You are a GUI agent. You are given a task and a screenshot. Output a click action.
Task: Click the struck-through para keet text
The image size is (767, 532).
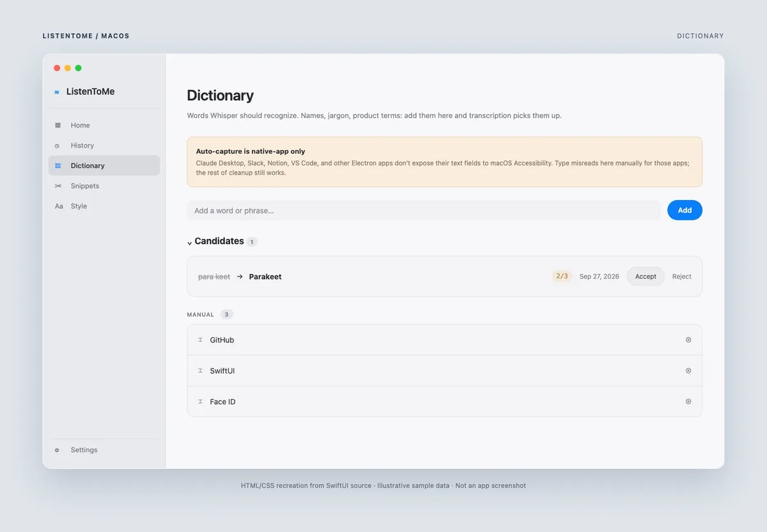click(x=214, y=277)
